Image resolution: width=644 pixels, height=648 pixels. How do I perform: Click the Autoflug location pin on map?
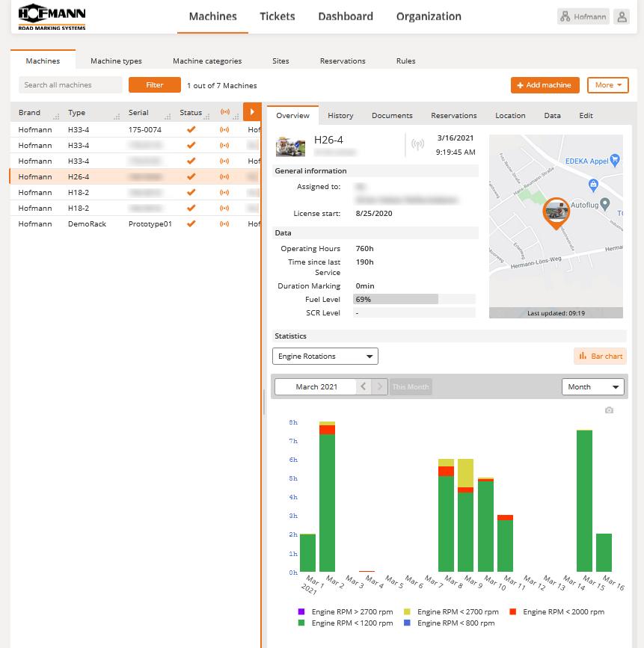605,204
